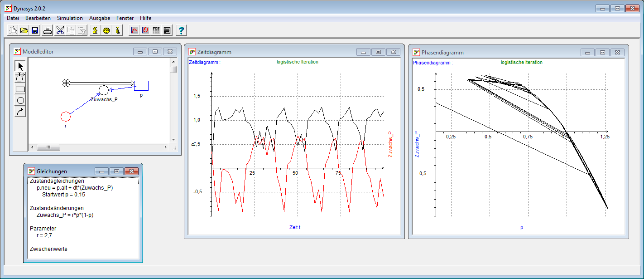Select the red parameter circle r
644x279 pixels.
[x=66, y=117]
